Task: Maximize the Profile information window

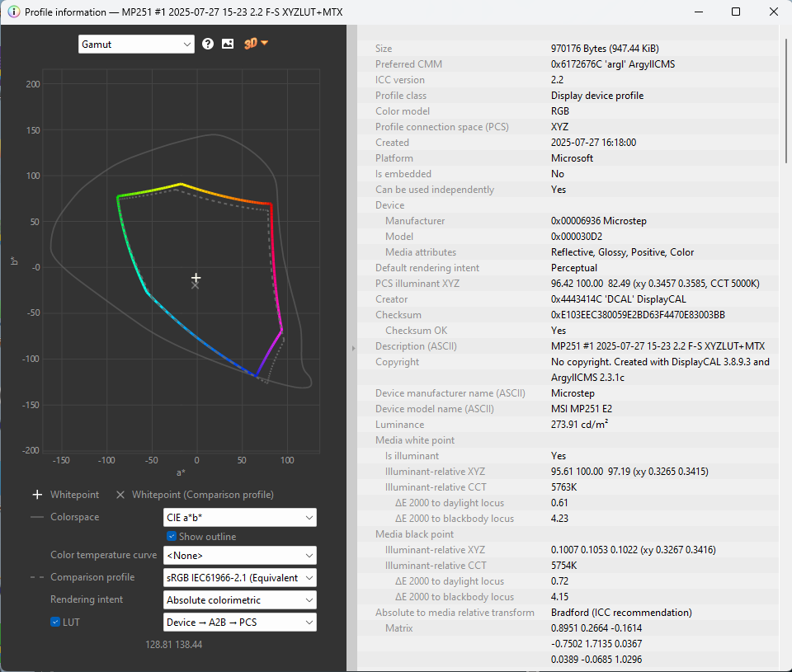Action: (x=735, y=12)
